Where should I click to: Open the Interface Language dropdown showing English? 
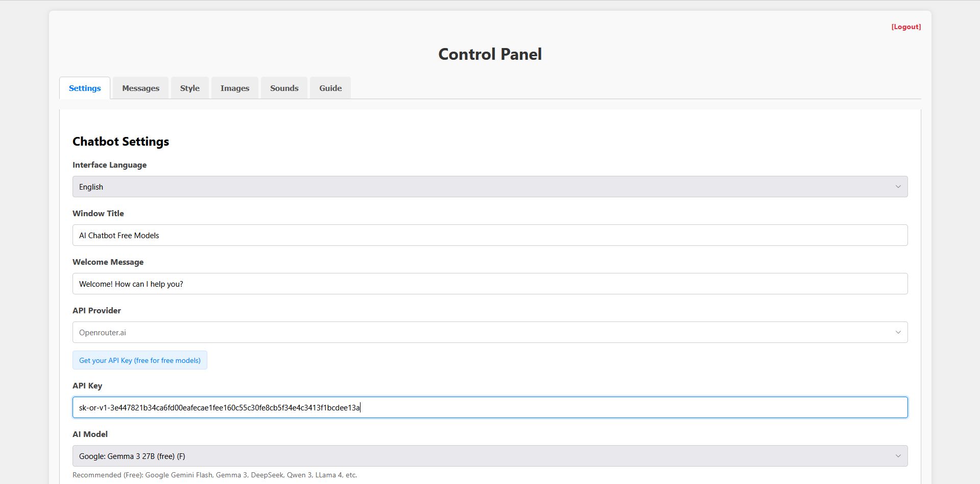pos(489,187)
